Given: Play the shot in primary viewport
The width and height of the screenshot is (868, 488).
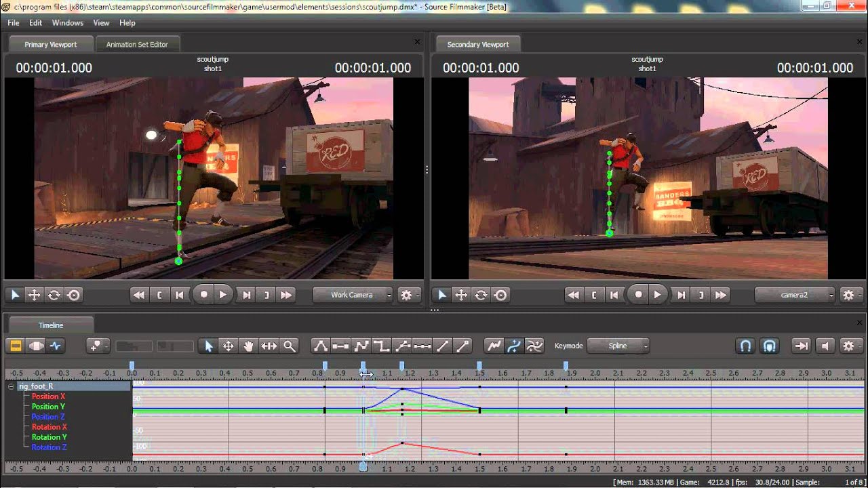Looking at the screenshot, I should pos(223,295).
